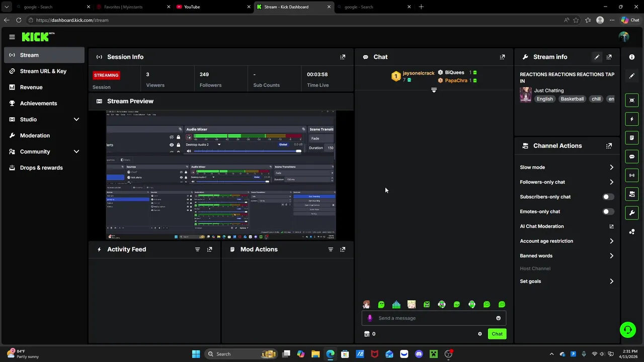Open the chat shop icon showing 0
The image size is (644, 362).
click(370, 334)
